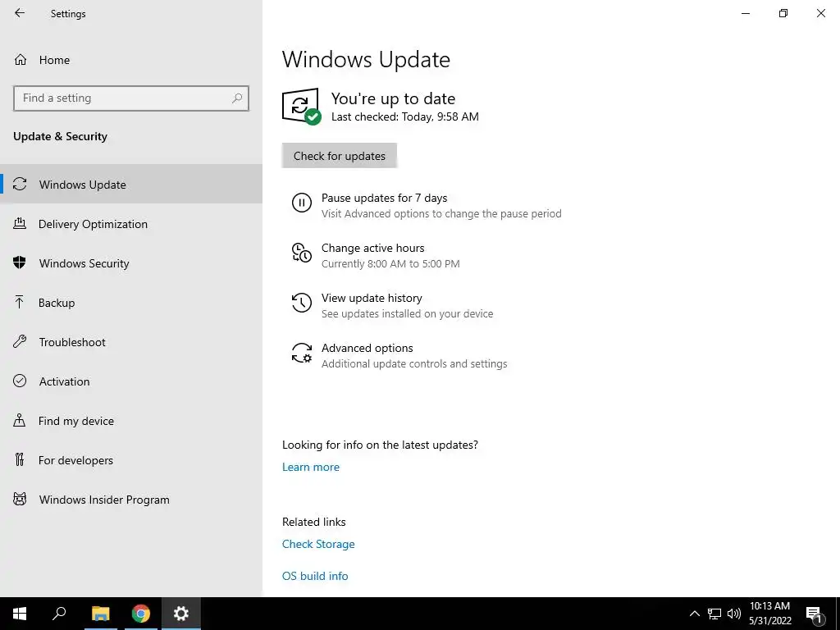Viewport: 840px width, 630px height.
Task: Click the Find a setting search field
Action: click(x=131, y=98)
